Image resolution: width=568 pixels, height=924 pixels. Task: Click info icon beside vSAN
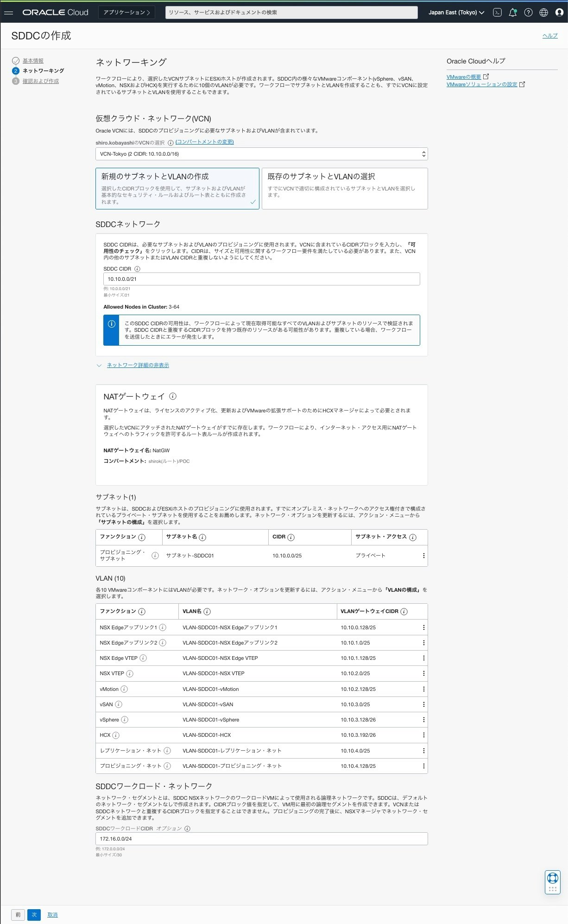(x=119, y=704)
